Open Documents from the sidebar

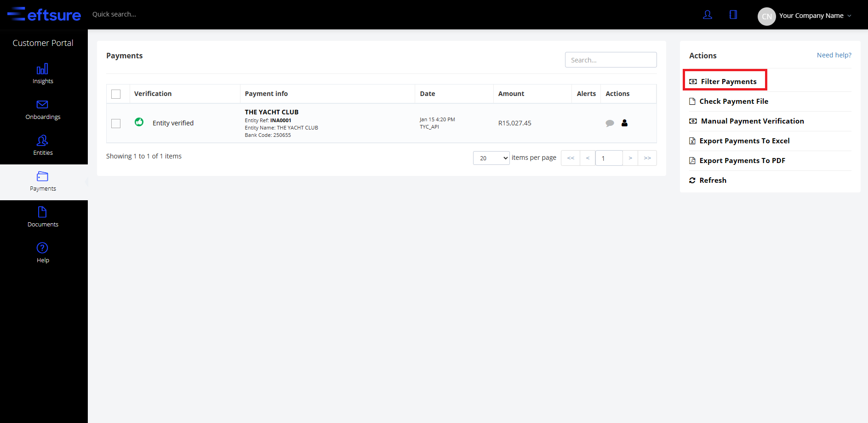[x=43, y=217]
